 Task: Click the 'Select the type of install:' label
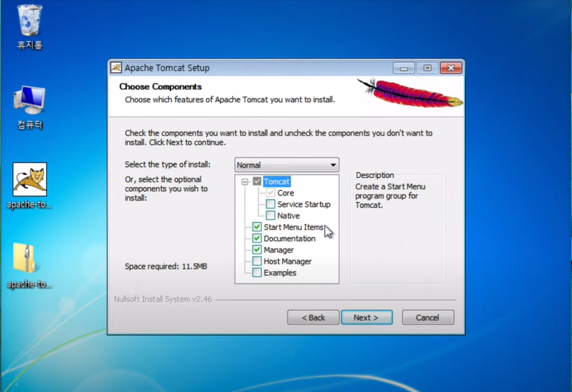tap(168, 165)
